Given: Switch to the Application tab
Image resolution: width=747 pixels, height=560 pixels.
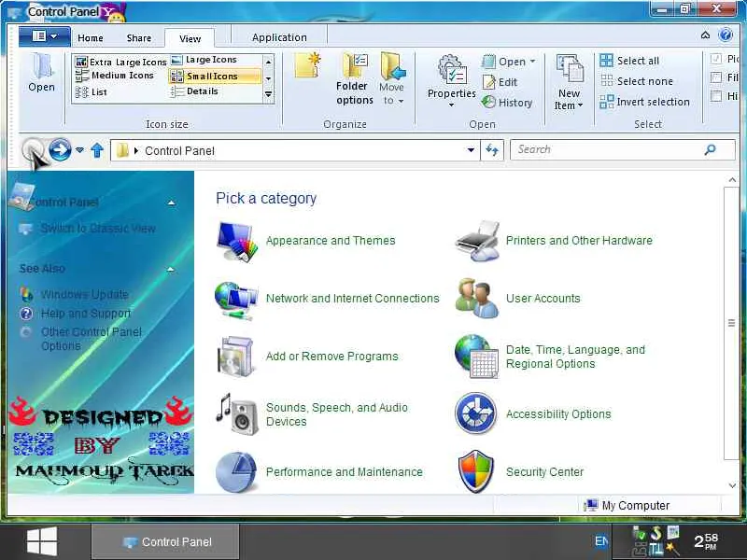Looking at the screenshot, I should coord(279,37).
